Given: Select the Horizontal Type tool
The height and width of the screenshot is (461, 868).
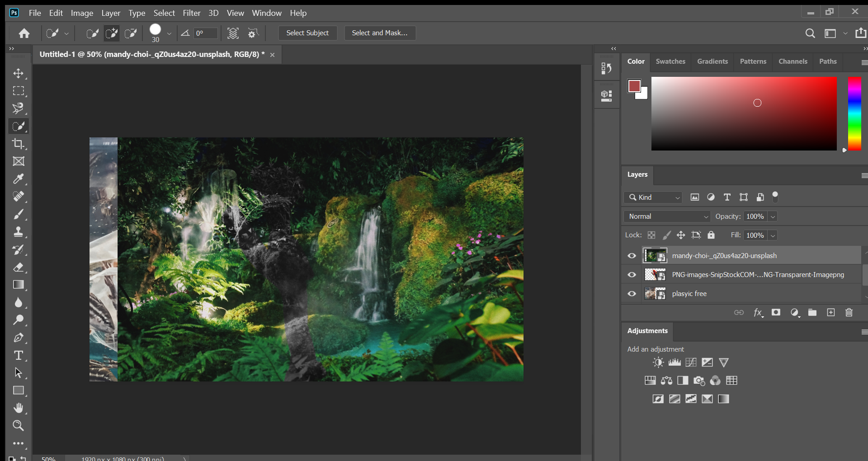Looking at the screenshot, I should point(18,355).
